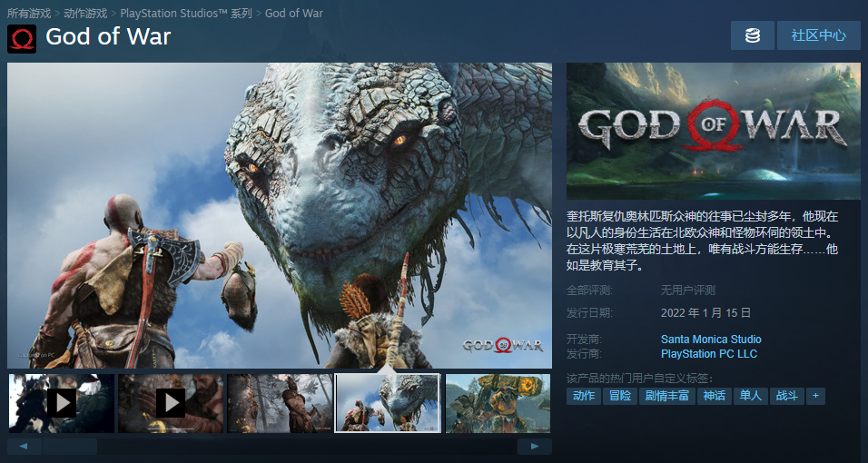Play the first trailer video thumbnail
868x463 pixels.
pos(62,403)
